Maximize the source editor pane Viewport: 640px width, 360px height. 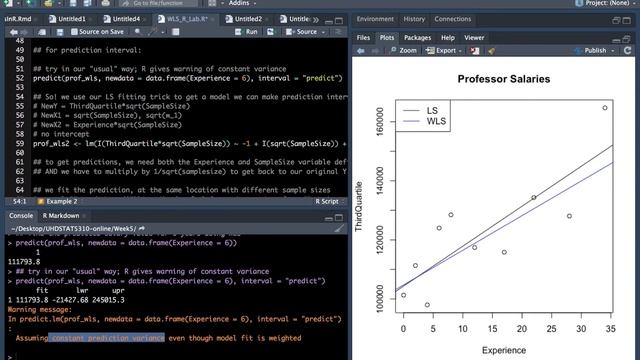(339, 21)
